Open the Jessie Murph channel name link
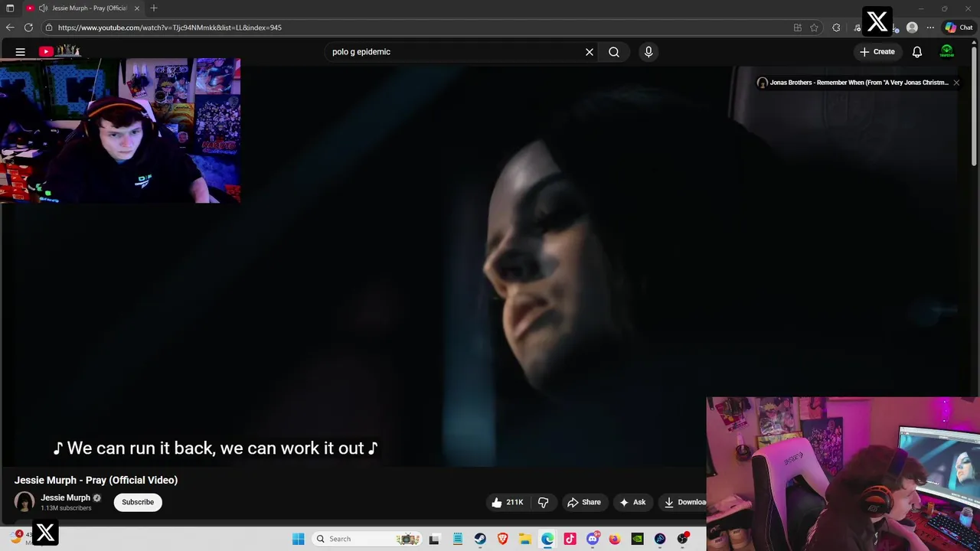The height and width of the screenshot is (551, 980). tap(65, 497)
